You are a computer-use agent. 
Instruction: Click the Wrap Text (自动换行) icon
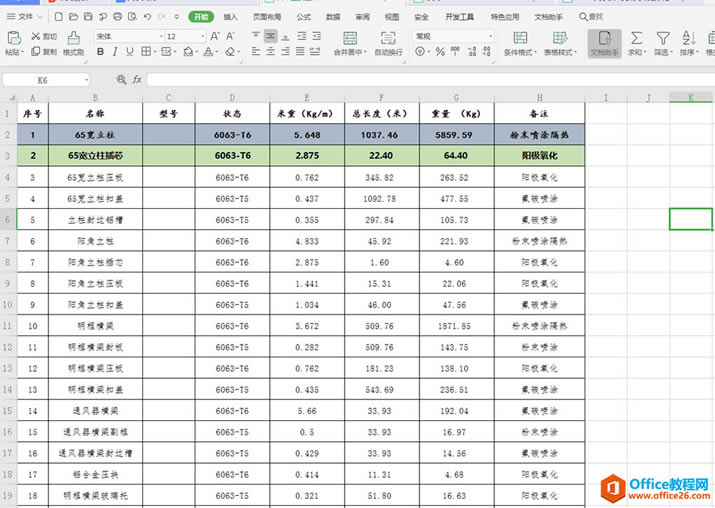(388, 37)
